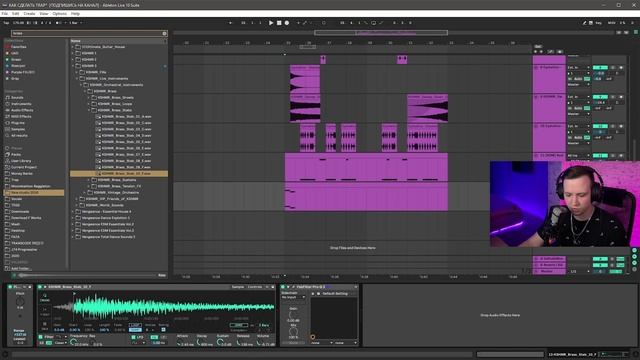640x360 pixels.
Task: Arm the first track for recording
Action: (621, 68)
